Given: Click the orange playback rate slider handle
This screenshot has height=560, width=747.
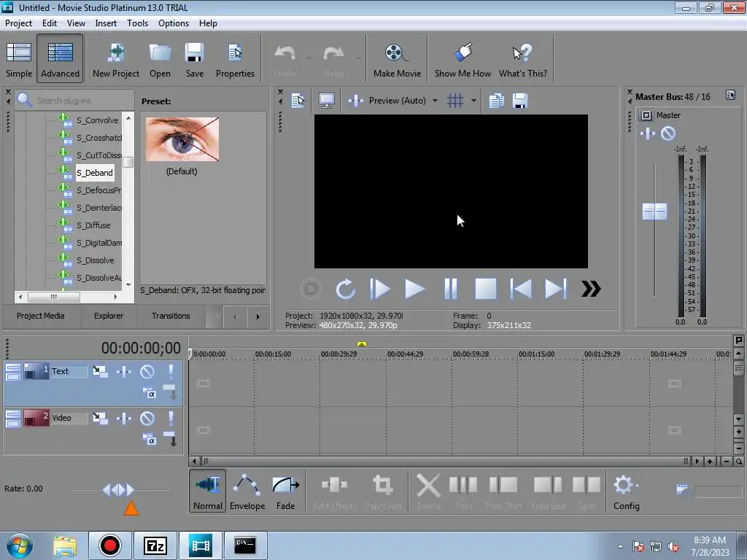Looking at the screenshot, I should [x=131, y=508].
